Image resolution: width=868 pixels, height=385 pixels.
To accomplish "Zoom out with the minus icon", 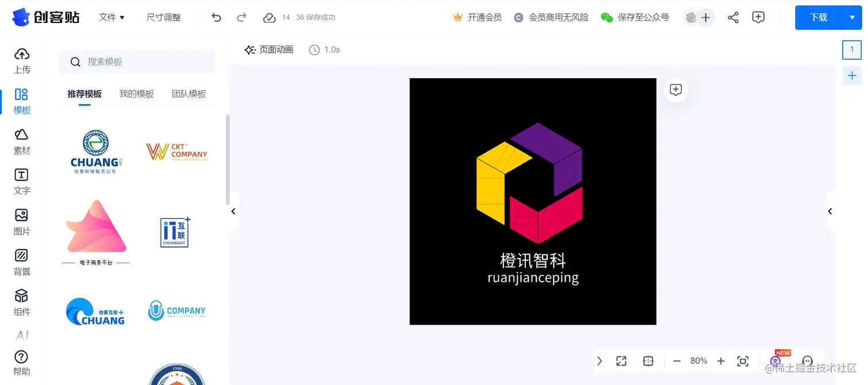I will click(677, 361).
